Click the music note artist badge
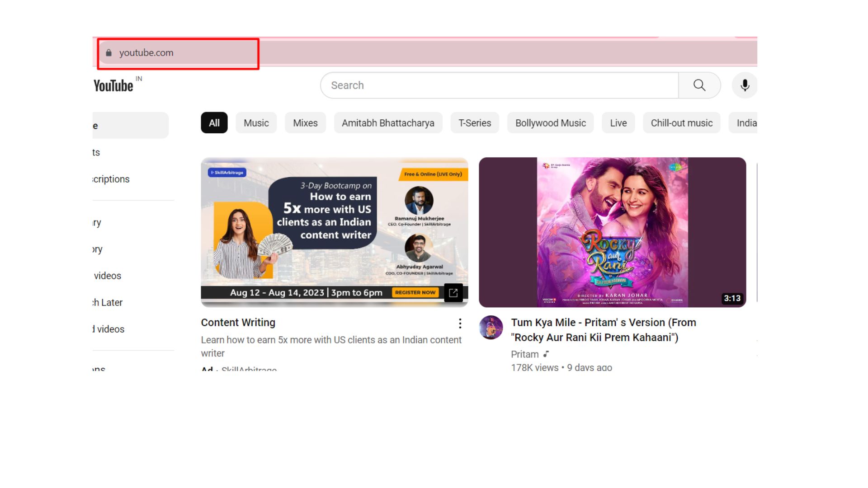The width and height of the screenshot is (868, 488). 546,354
